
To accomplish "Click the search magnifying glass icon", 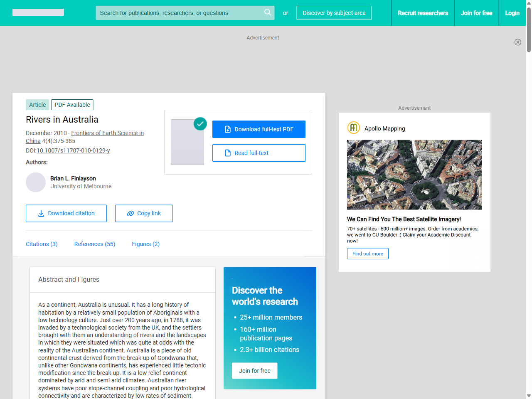I will click(268, 12).
